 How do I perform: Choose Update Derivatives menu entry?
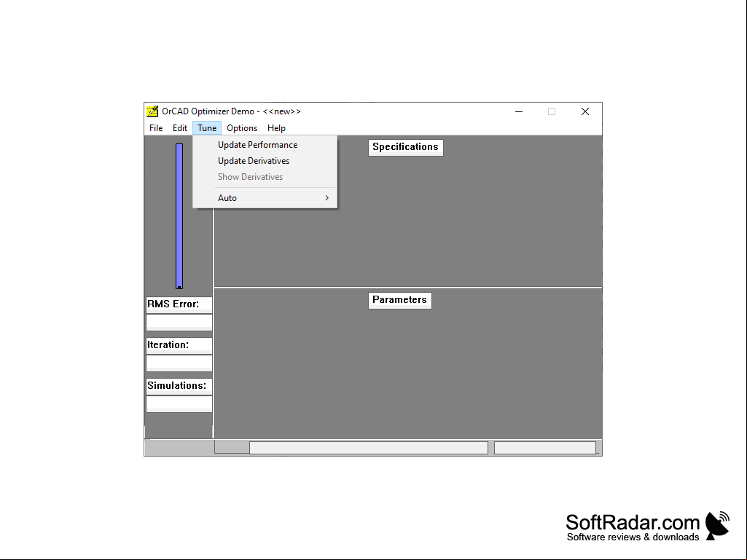(x=265, y=161)
